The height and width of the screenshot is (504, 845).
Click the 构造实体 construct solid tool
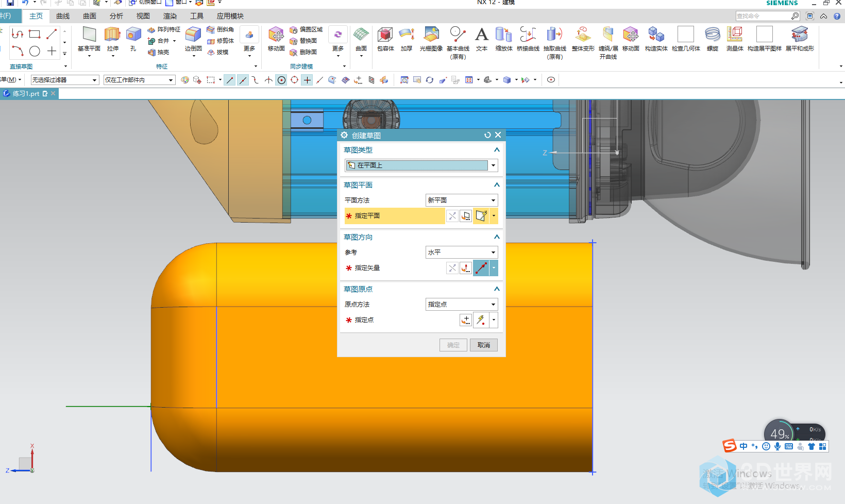coord(656,39)
